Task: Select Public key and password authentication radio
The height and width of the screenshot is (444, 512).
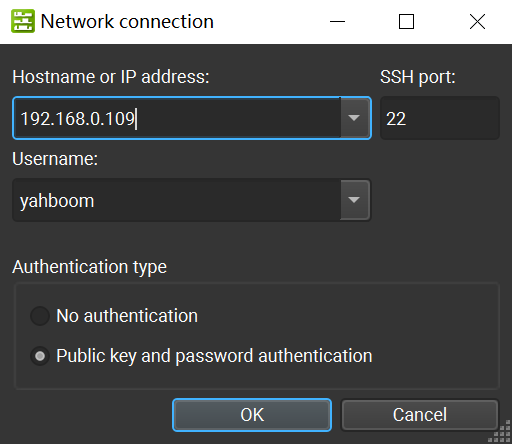Action: [40, 356]
